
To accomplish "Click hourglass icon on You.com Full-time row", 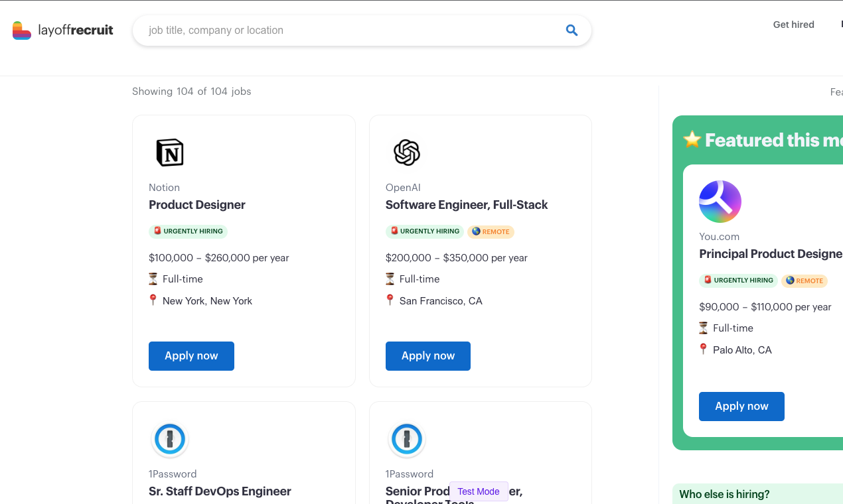I will tap(704, 328).
